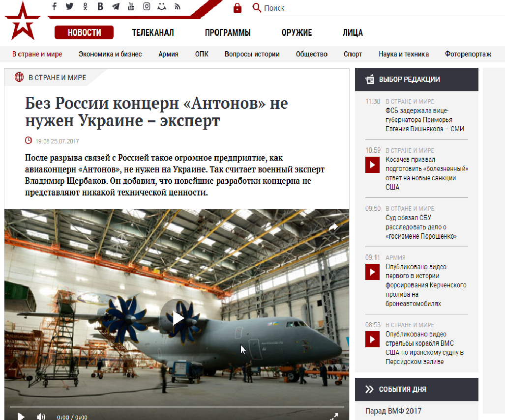Open Парад ВМФ 2017 event link
505x420 pixels.
click(x=393, y=411)
